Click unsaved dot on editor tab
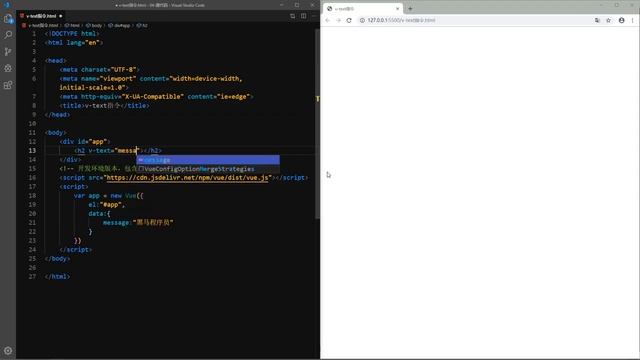The image size is (640, 360). (60, 16)
